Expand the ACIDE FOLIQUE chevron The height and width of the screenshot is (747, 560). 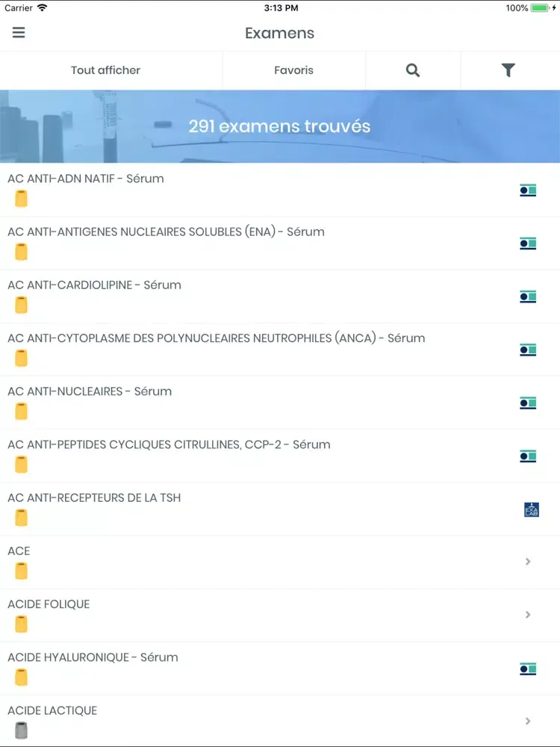tap(528, 615)
